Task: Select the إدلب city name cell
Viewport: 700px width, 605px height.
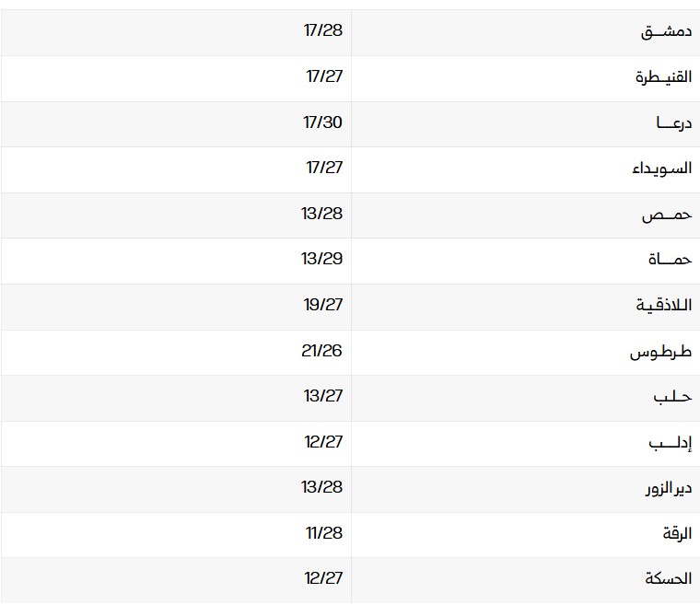Action: (x=670, y=443)
